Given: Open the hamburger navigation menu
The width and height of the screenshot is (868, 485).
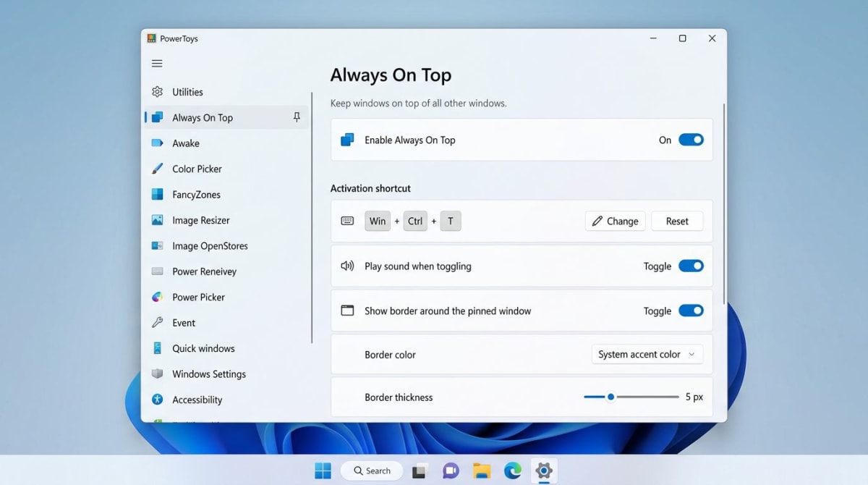Looking at the screenshot, I should [157, 64].
